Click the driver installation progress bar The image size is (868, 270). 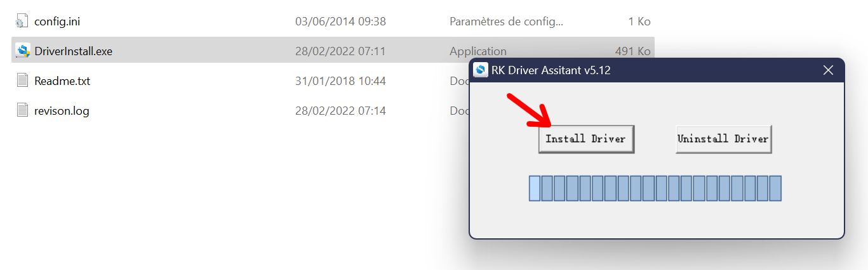coord(655,189)
